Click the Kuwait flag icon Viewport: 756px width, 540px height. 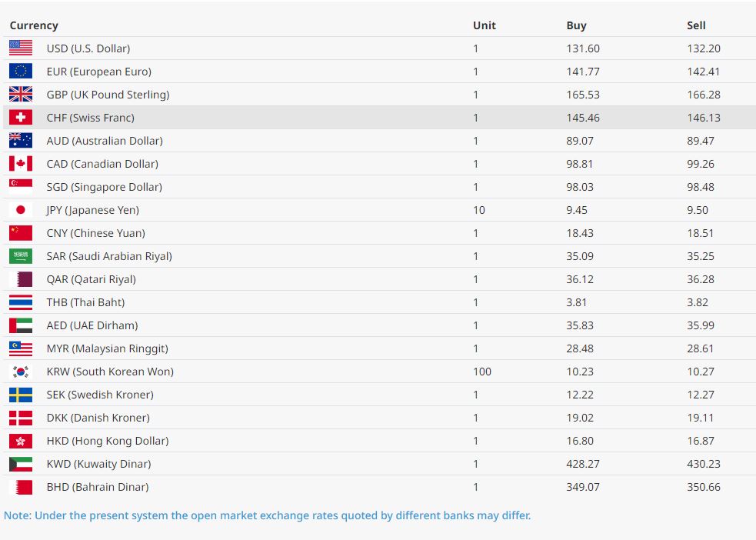(x=21, y=465)
